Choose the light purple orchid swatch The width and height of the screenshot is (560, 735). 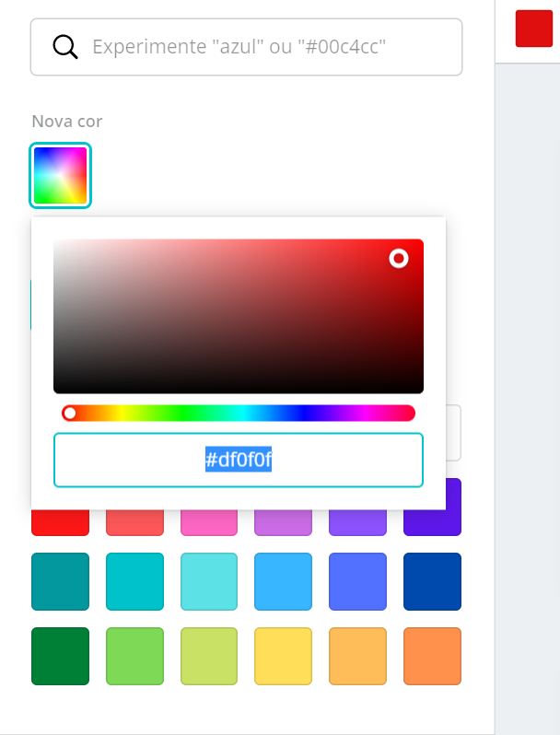283,522
